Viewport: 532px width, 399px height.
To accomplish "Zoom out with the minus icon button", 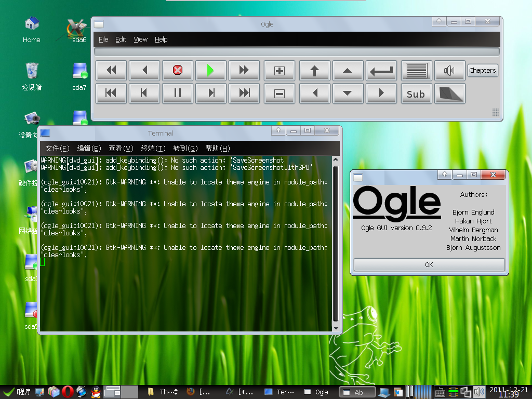I will click(279, 94).
